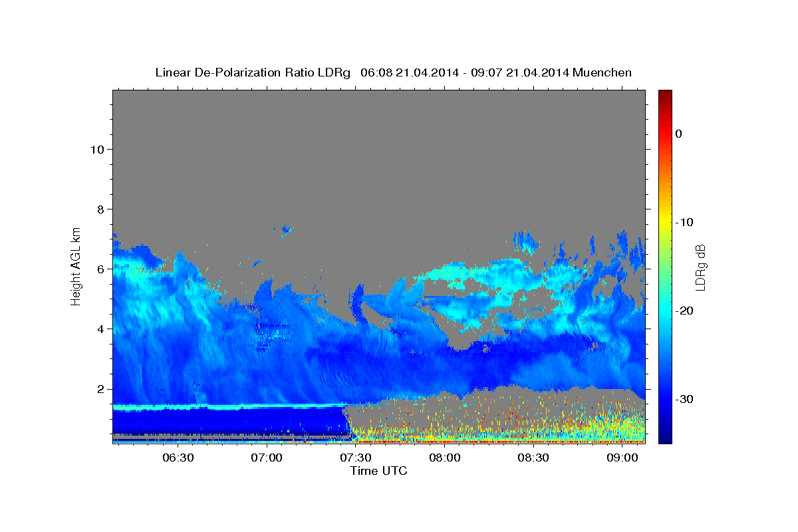The width and height of the screenshot is (798, 532).
Task: Click the height tick label 2
Action: coord(100,389)
